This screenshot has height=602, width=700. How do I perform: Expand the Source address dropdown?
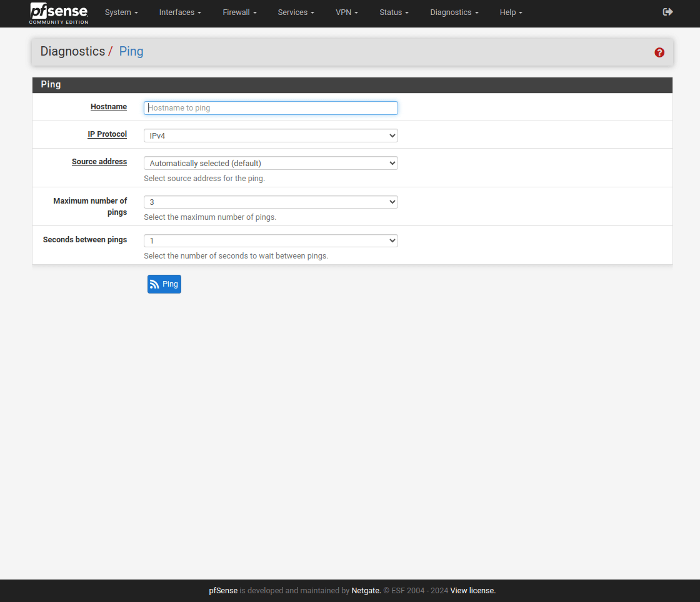(x=271, y=163)
